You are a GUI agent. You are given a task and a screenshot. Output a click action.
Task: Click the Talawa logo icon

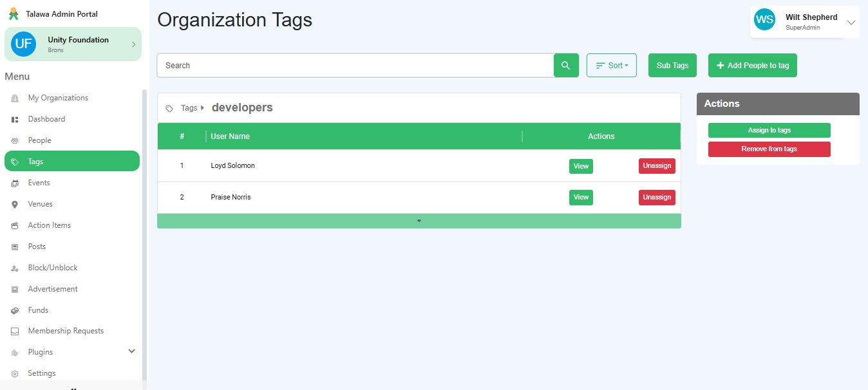coord(14,14)
